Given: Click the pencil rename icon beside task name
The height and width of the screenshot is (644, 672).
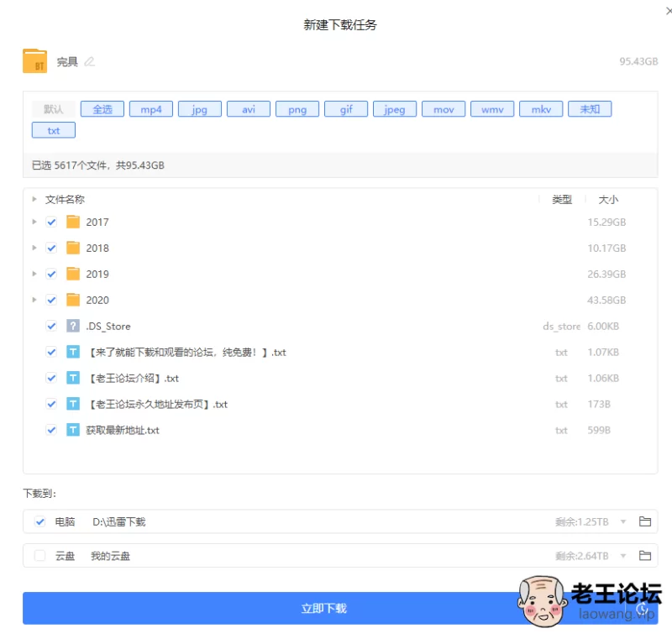Looking at the screenshot, I should pos(89,61).
